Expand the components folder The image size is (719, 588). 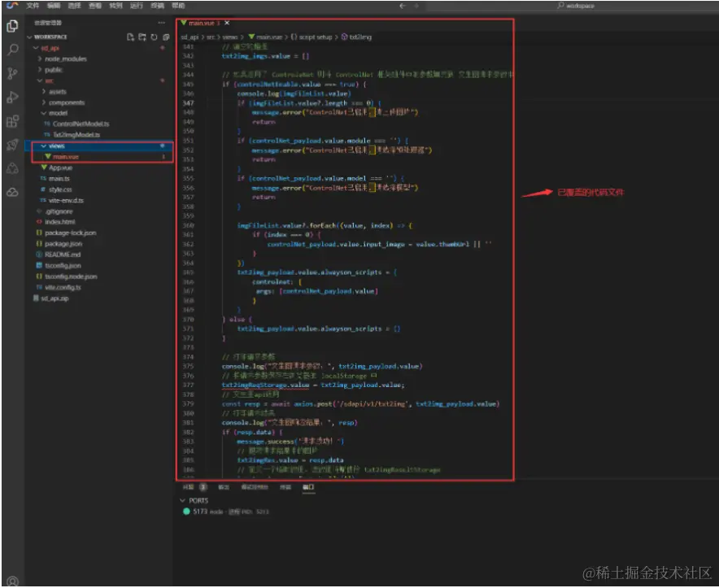44,102
